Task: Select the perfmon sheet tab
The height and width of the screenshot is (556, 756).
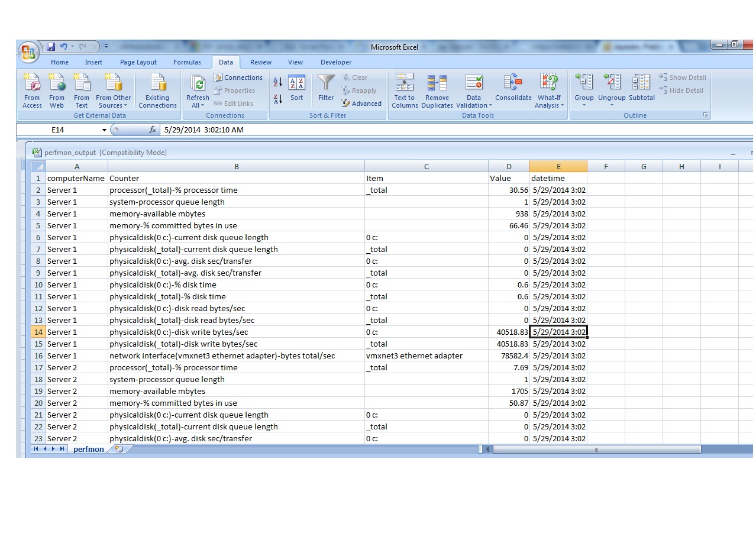Action: tap(89, 449)
